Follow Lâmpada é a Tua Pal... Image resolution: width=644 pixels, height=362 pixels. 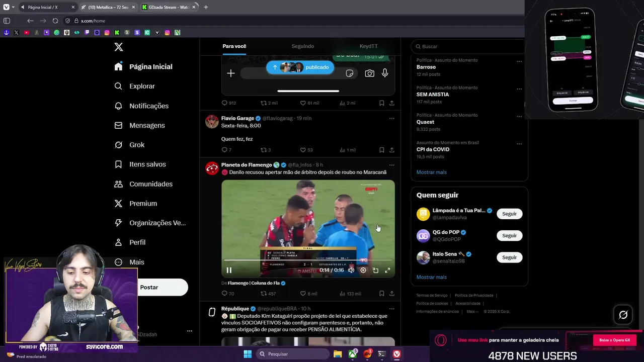coord(509,214)
